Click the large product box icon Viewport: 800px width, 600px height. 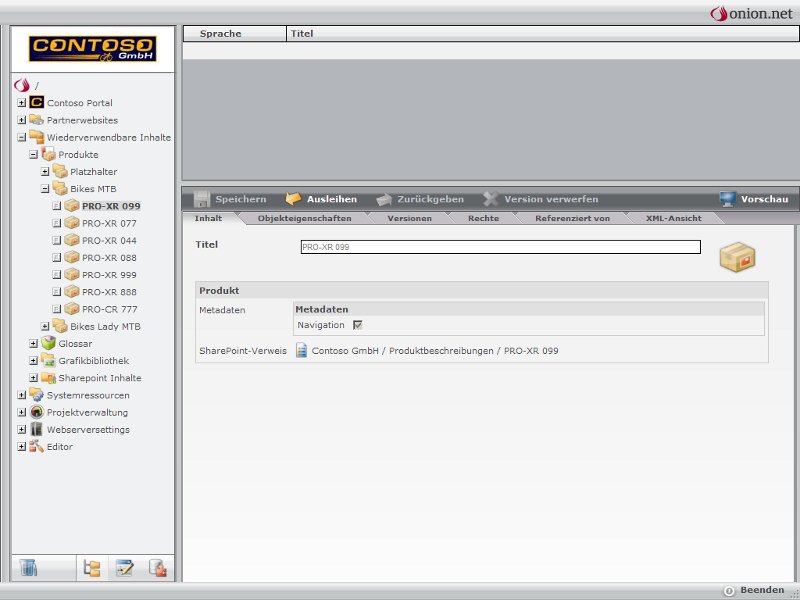point(737,257)
